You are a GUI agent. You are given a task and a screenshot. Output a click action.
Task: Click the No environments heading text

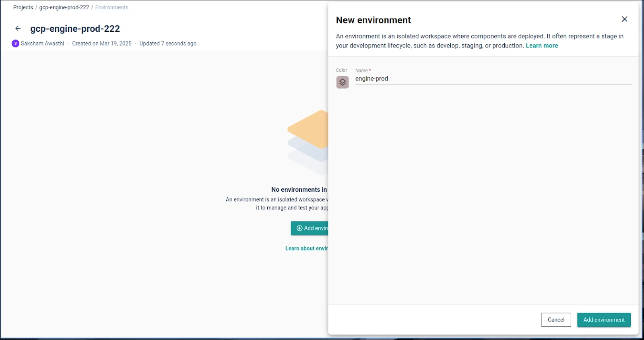point(299,189)
